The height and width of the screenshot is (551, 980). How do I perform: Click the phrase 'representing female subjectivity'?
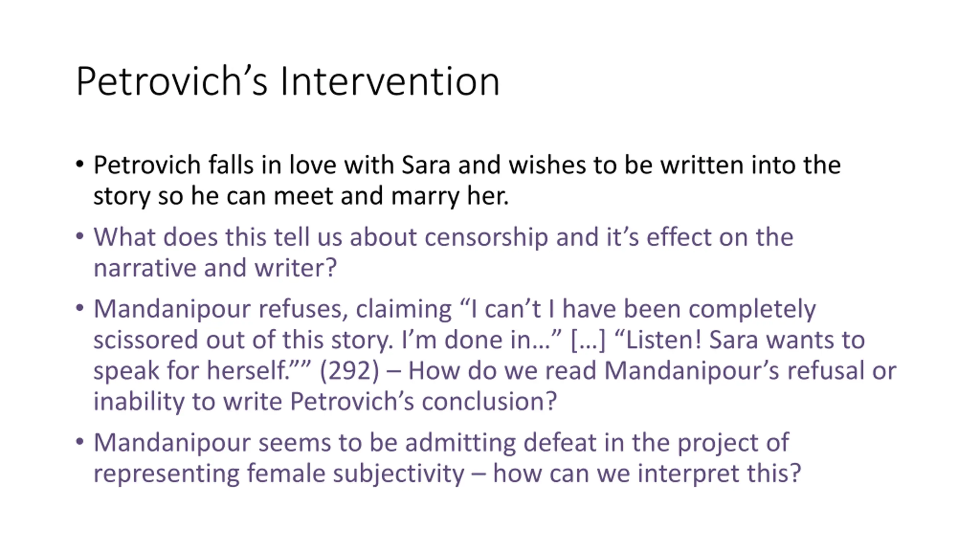click(x=279, y=473)
